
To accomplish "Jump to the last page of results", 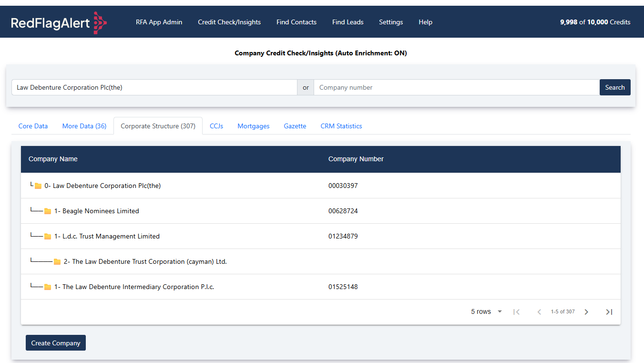I will click(x=609, y=312).
